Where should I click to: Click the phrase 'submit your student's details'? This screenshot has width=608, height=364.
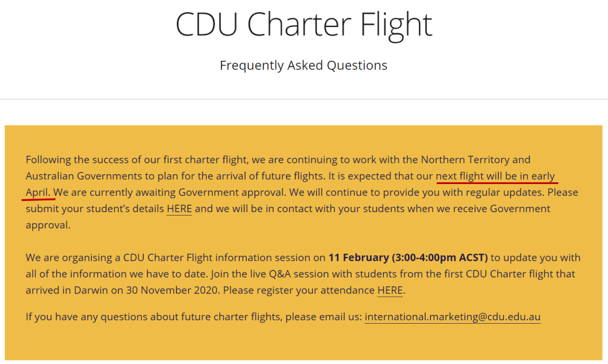click(x=95, y=209)
